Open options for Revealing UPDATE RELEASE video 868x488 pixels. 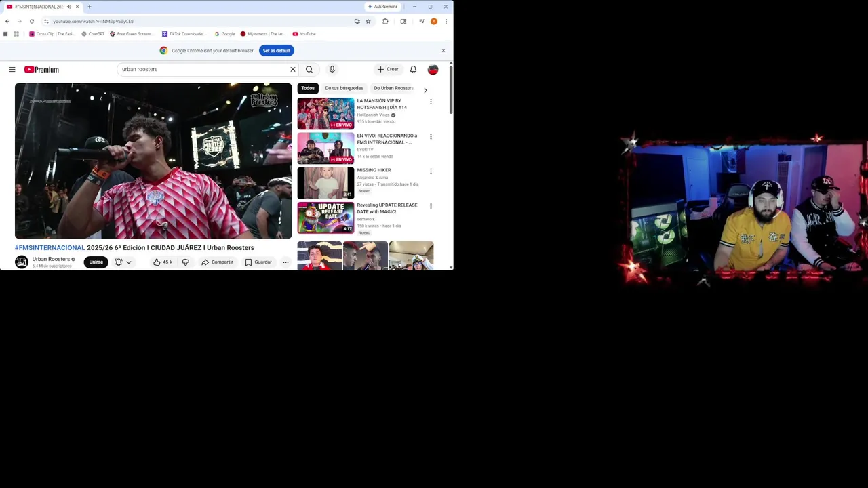pos(431,206)
